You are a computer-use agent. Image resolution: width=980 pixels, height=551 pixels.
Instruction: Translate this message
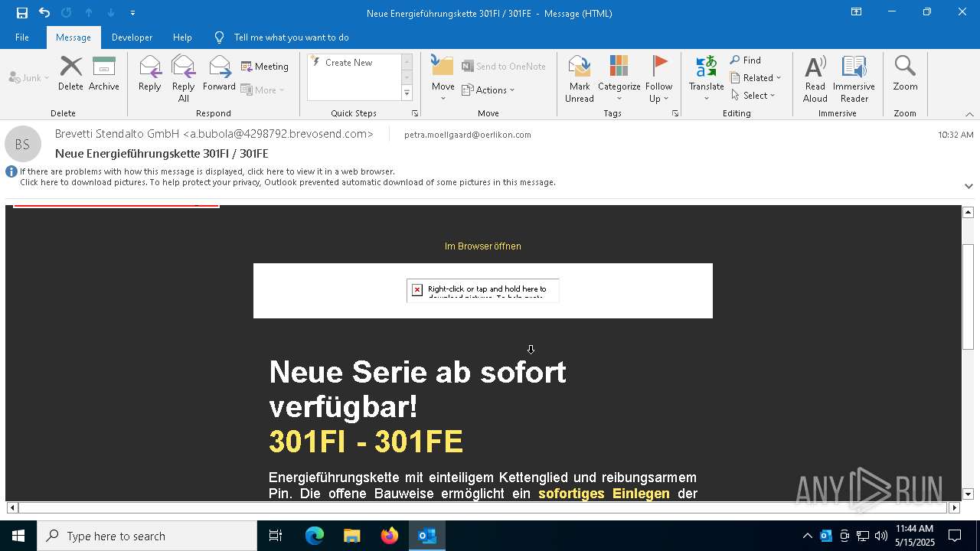point(706,78)
